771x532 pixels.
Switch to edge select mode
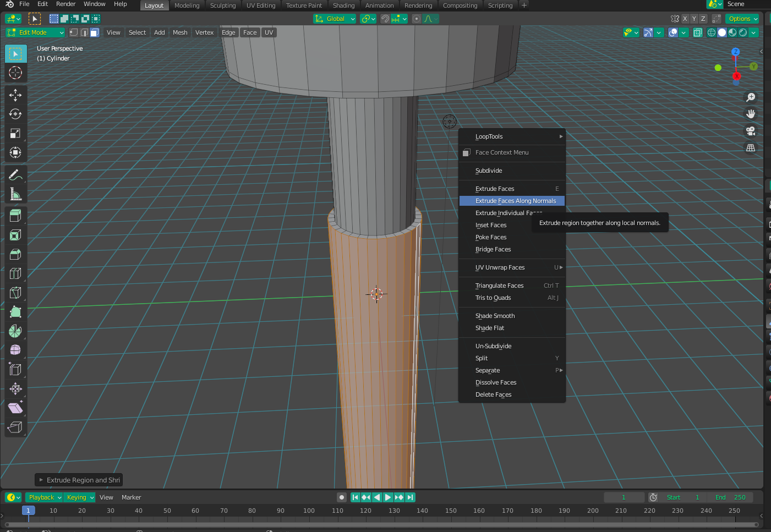[x=84, y=32]
